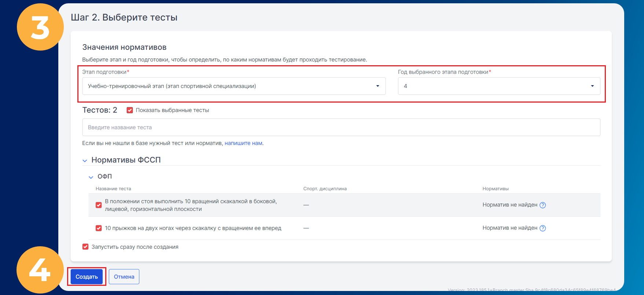644x295 pixels.
Task: Click the Норматив не найден text in 10 прыжков row
Action: 510,228
